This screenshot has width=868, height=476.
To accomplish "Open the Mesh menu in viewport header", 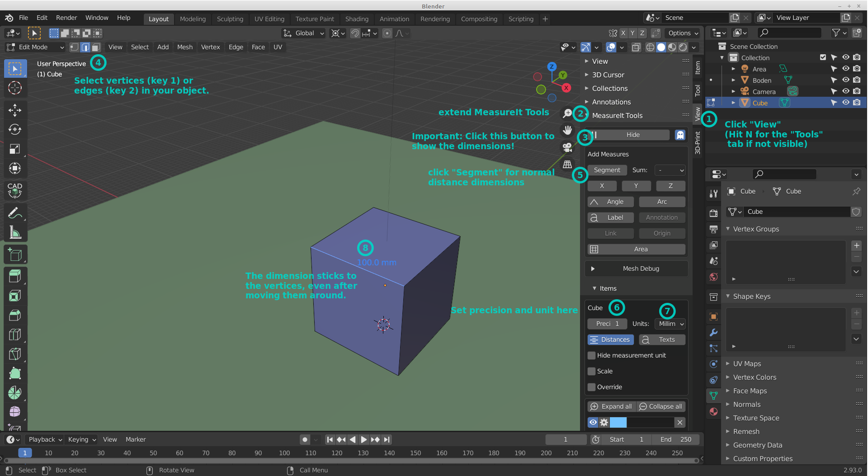I will click(184, 47).
